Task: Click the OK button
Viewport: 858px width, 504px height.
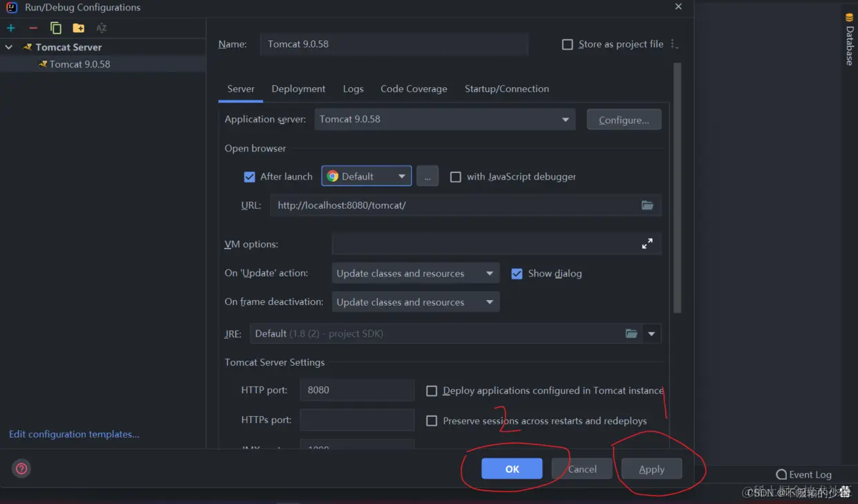Action: click(x=512, y=469)
